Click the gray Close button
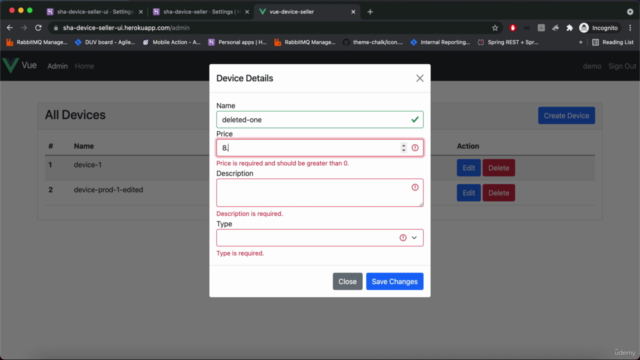The width and height of the screenshot is (640, 360). click(347, 282)
